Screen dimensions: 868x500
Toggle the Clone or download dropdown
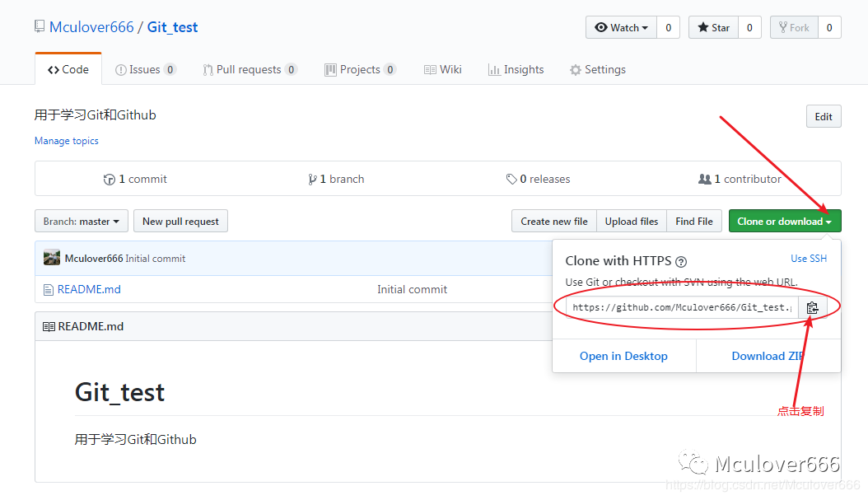click(784, 221)
